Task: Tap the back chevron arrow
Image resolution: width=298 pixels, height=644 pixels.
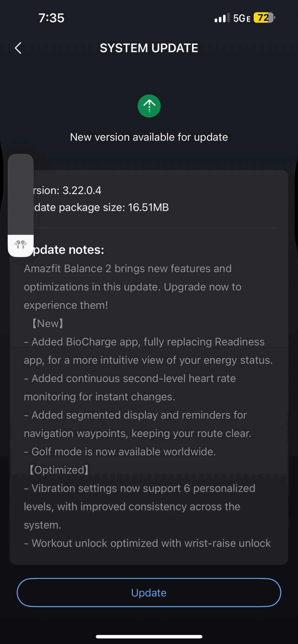Action: [18, 48]
